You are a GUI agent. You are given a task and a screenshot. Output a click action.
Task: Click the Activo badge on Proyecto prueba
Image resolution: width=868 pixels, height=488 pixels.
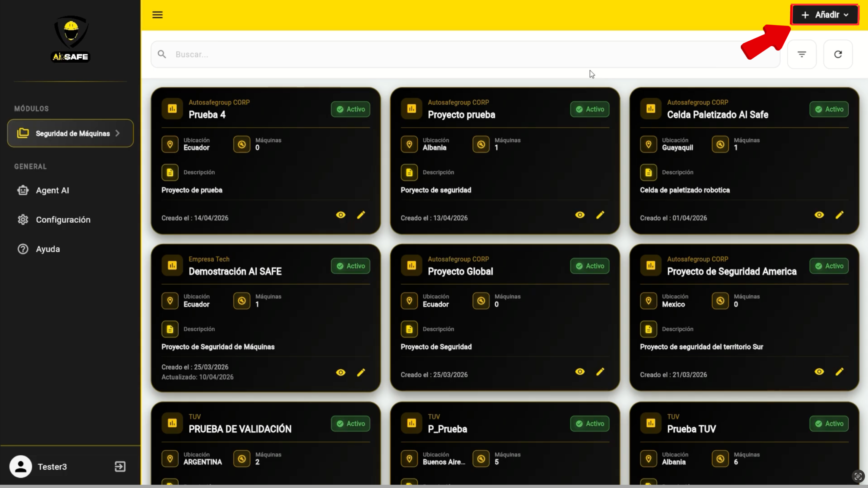tap(590, 109)
